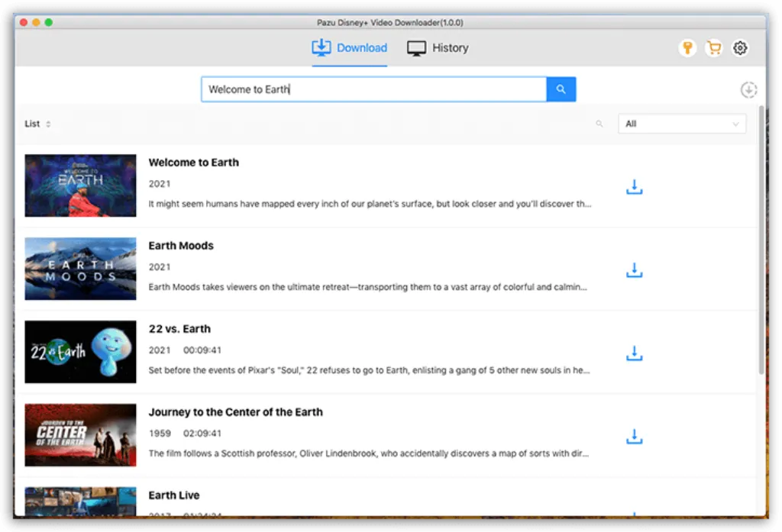Open the shopping cart purchase icon
The image size is (782, 532).
click(714, 48)
